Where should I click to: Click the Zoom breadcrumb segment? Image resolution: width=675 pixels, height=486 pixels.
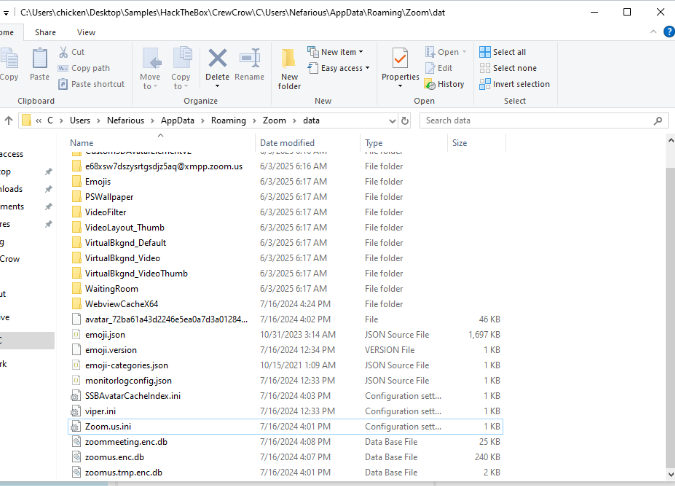[x=274, y=121]
